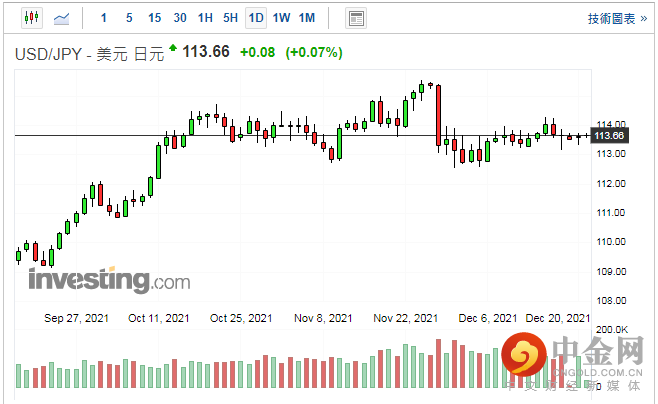Select the 5H timeframe

tap(230, 18)
